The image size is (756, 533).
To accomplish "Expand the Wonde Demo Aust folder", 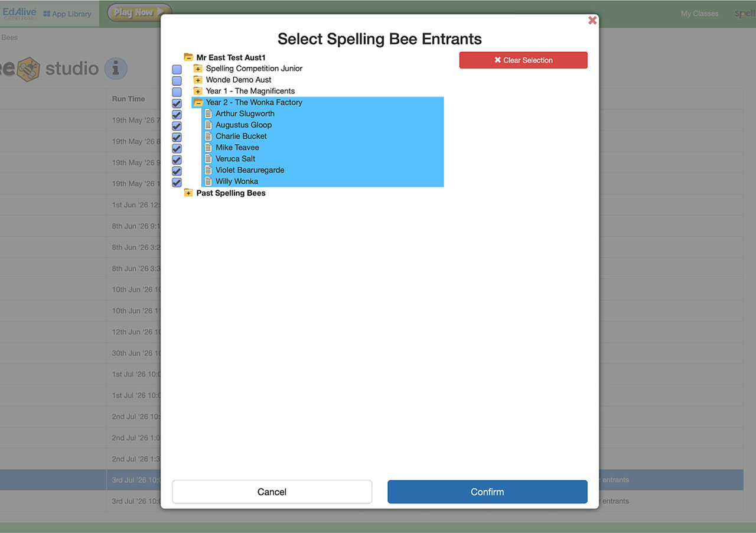I will point(198,80).
